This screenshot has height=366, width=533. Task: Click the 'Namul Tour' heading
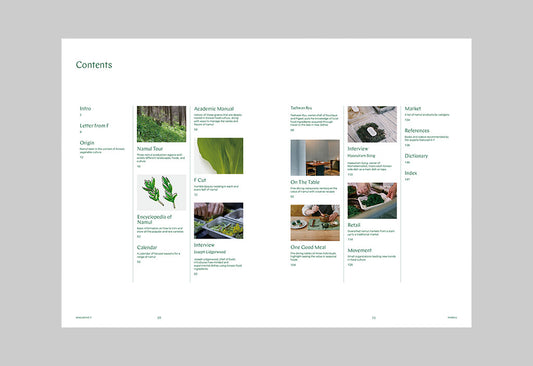tap(150, 149)
